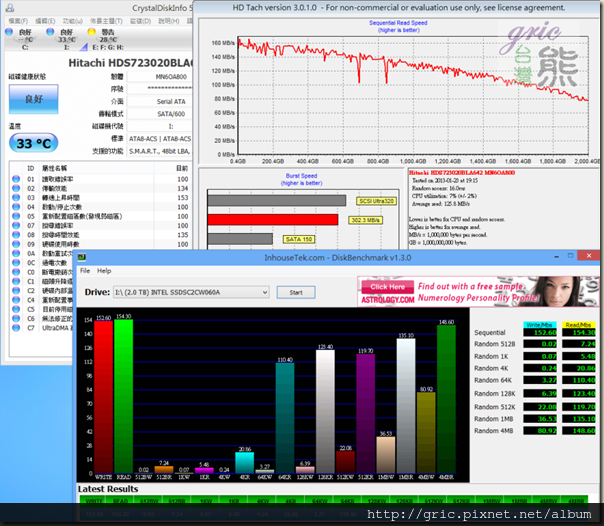Viewport: 604px width, 526px height.
Task: Click the 33 °C temperature button
Action: pyautogui.click(x=34, y=143)
